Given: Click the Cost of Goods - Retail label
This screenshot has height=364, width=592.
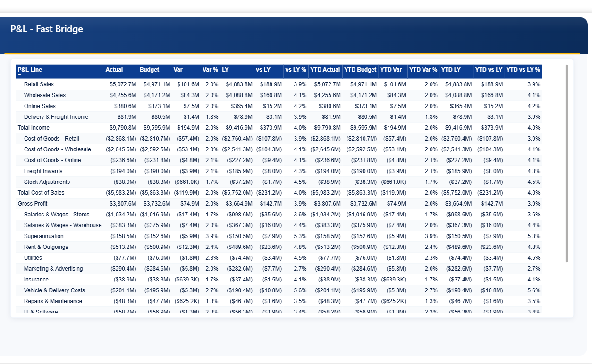Looking at the screenshot, I should [x=51, y=139].
